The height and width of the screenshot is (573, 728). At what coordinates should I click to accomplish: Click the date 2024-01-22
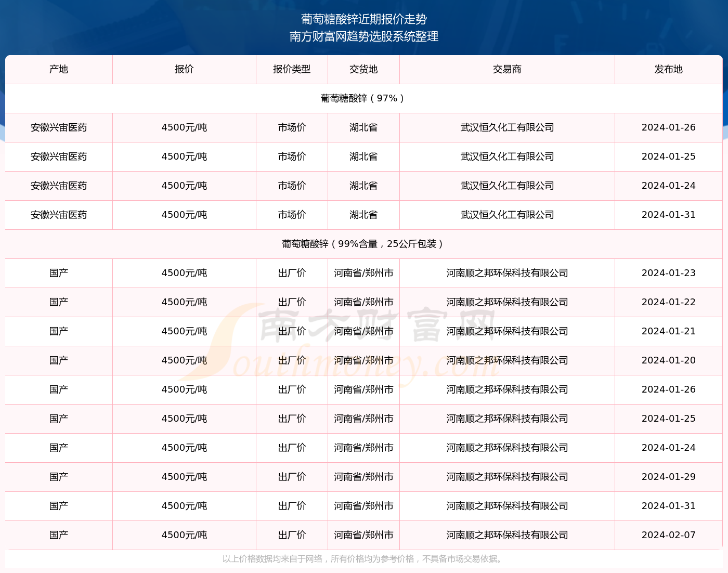tap(668, 302)
